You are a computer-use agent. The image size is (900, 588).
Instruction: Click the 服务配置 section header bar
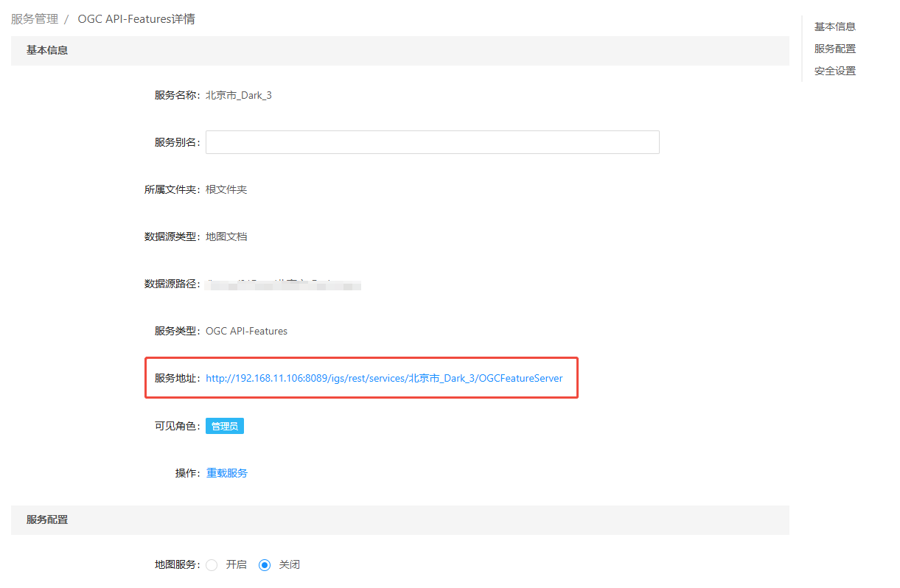pyautogui.click(x=400, y=519)
